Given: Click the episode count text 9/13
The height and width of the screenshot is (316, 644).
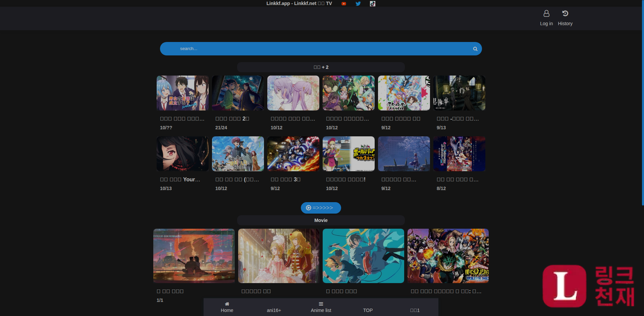Looking at the screenshot, I should 441,128.
